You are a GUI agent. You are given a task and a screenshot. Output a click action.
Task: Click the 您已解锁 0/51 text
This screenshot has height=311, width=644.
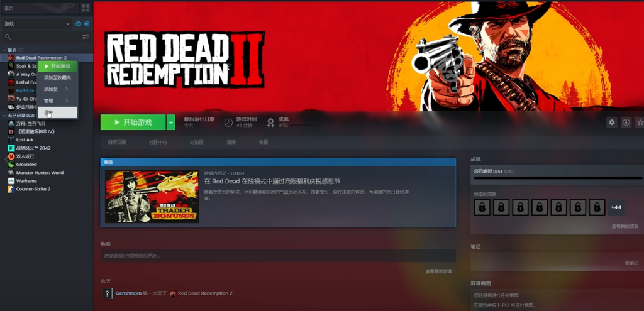(x=494, y=171)
